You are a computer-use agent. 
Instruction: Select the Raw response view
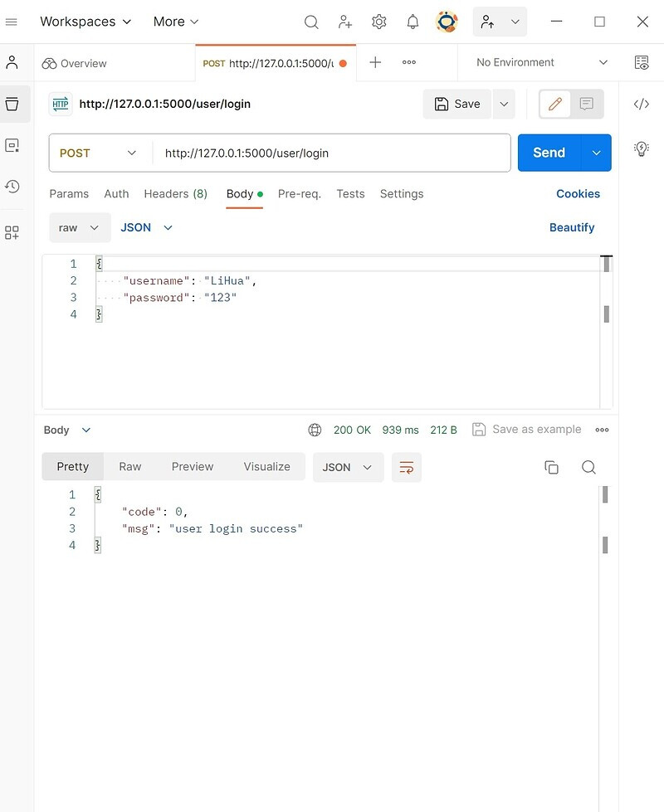130,467
